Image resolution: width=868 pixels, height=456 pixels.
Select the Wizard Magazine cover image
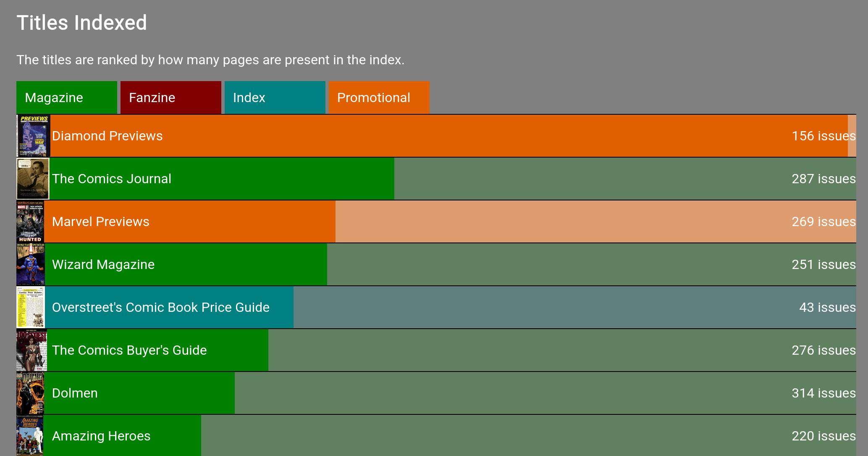pos(31,264)
